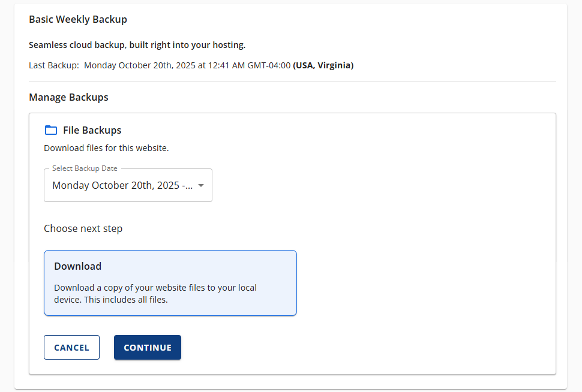Click the Select Backup Date field

(120, 185)
